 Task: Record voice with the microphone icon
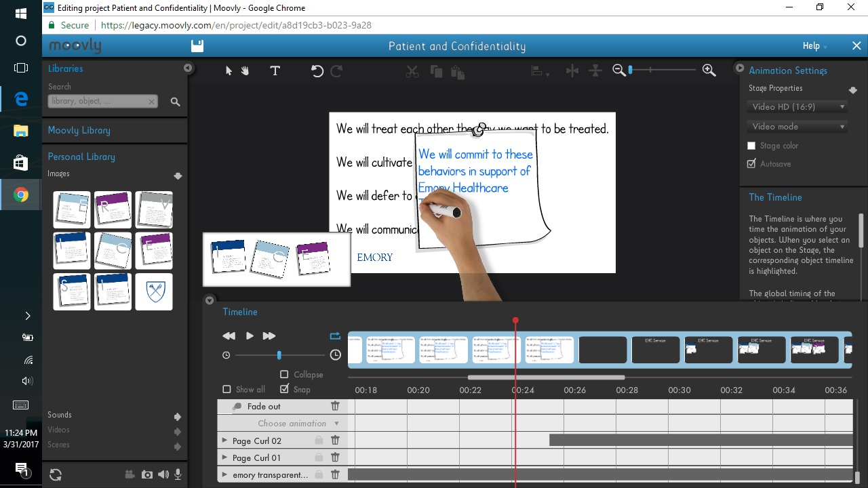(x=178, y=475)
